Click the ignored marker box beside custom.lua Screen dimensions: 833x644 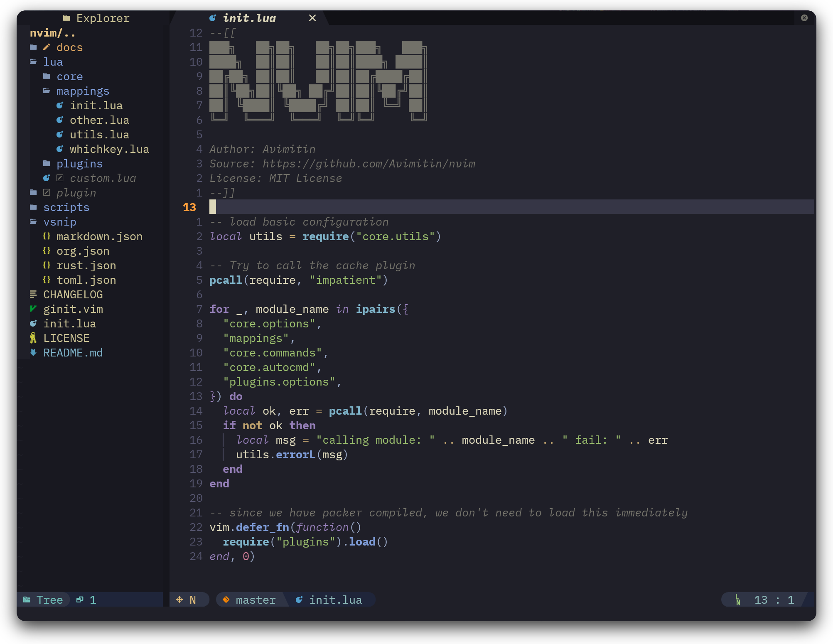tap(60, 178)
